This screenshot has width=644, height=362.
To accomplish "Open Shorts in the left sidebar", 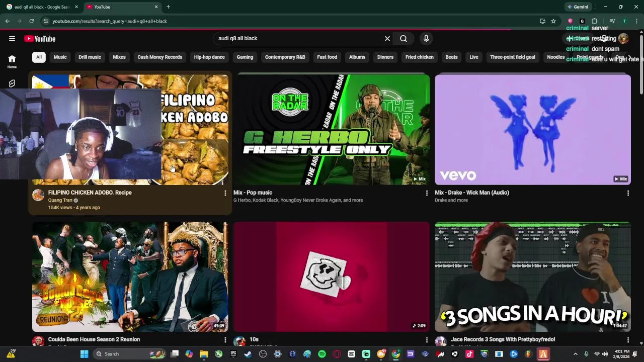I will (x=12, y=83).
